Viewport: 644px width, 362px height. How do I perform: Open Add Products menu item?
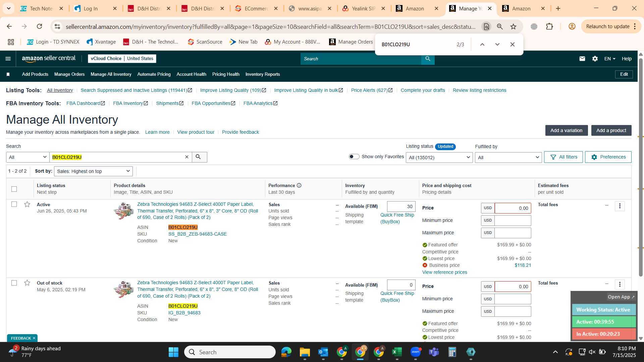coord(35,74)
